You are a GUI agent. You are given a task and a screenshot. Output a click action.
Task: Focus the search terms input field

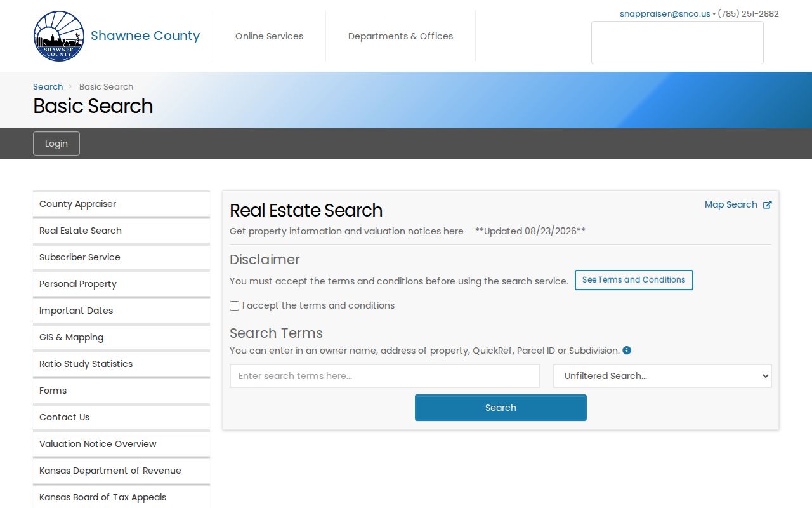point(385,376)
